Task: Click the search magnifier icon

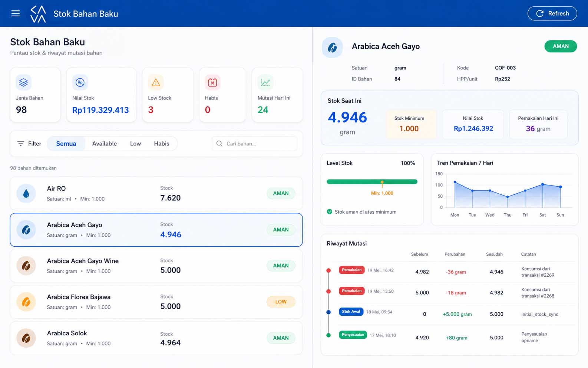Action: [219, 144]
